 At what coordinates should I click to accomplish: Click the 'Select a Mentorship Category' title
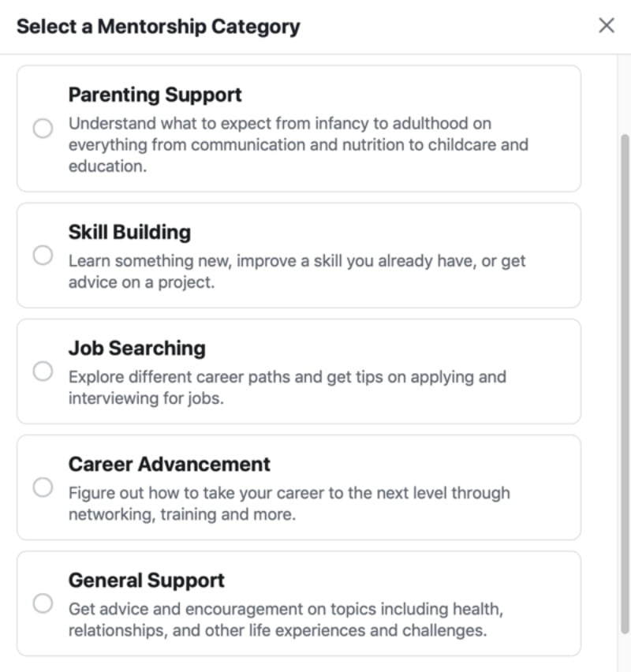158,26
